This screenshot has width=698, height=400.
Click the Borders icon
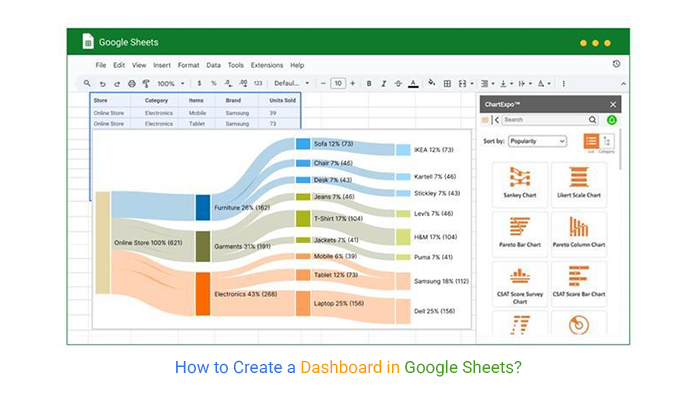(447, 84)
